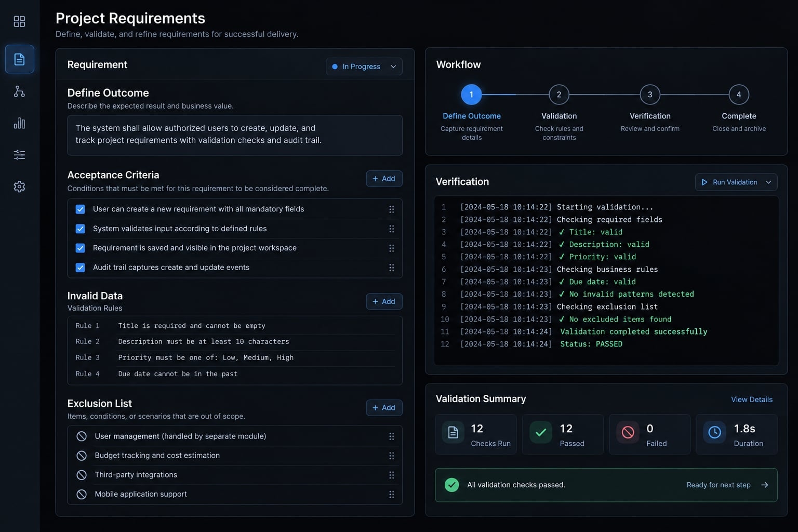Click the Duration clock icon
798x532 pixels.
714,432
